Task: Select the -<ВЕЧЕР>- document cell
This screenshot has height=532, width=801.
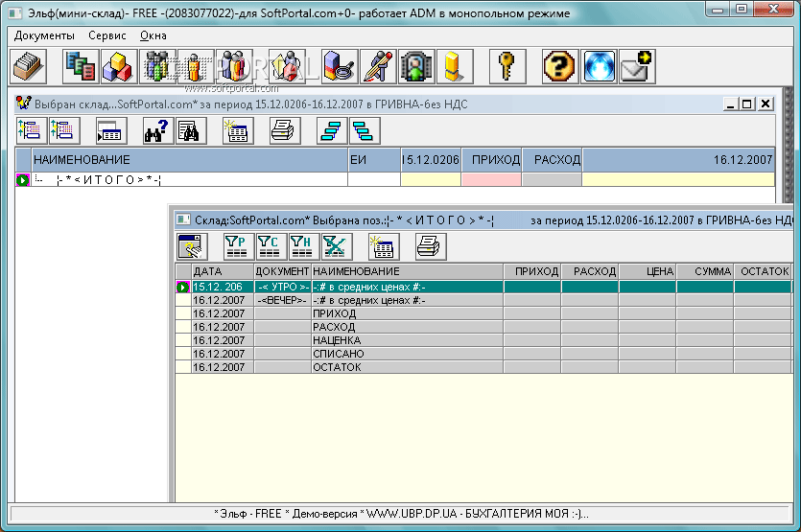Action: click(282, 300)
